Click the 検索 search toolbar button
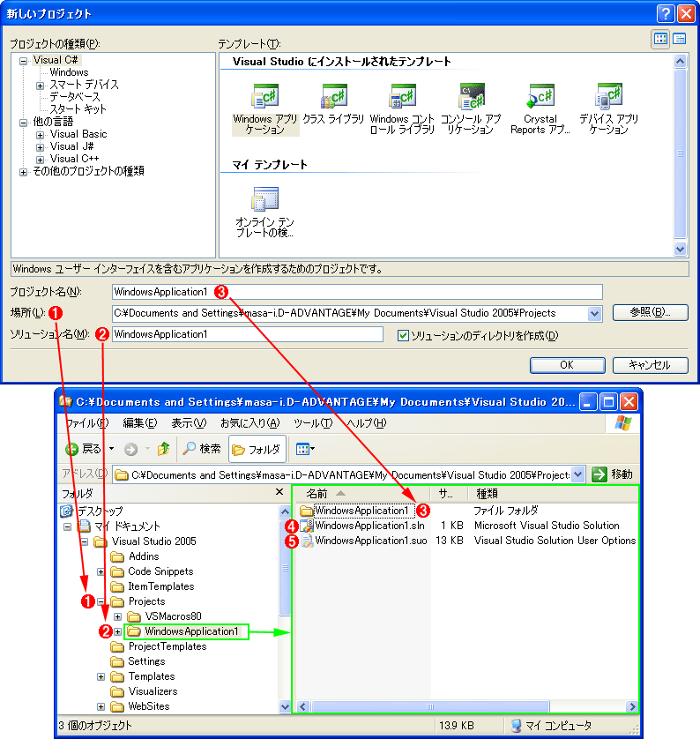This screenshot has height=739, width=700. [202, 449]
